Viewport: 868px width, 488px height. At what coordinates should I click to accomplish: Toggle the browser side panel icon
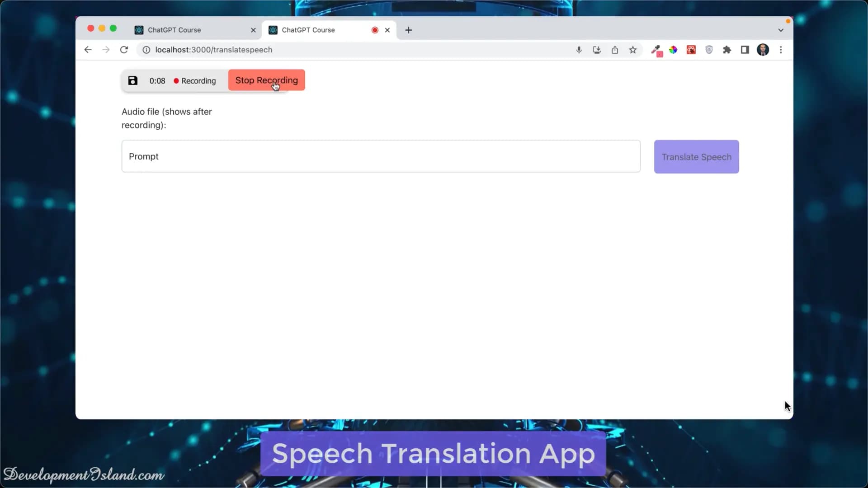[744, 50]
